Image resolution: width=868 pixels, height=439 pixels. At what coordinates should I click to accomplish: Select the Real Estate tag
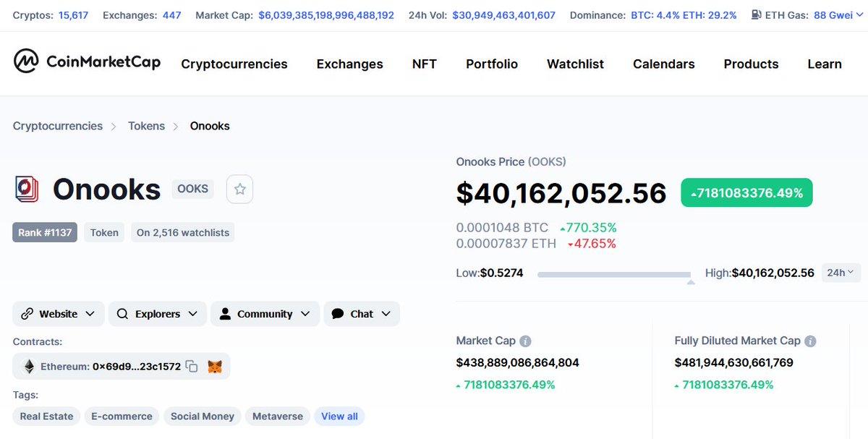click(46, 416)
